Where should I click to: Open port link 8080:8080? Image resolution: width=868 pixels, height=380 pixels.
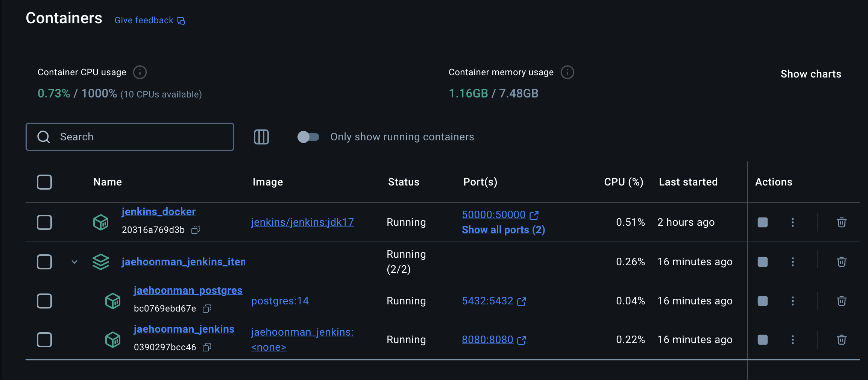click(487, 340)
